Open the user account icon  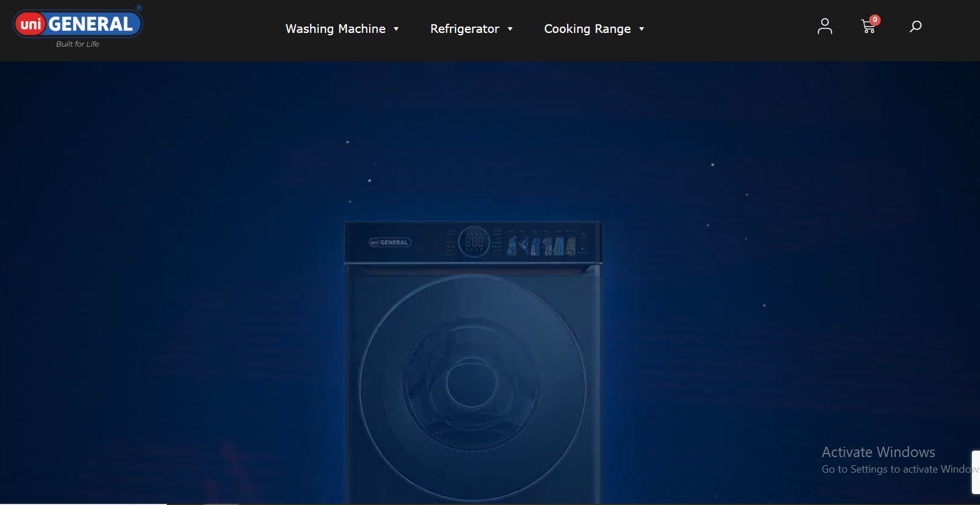point(825,26)
